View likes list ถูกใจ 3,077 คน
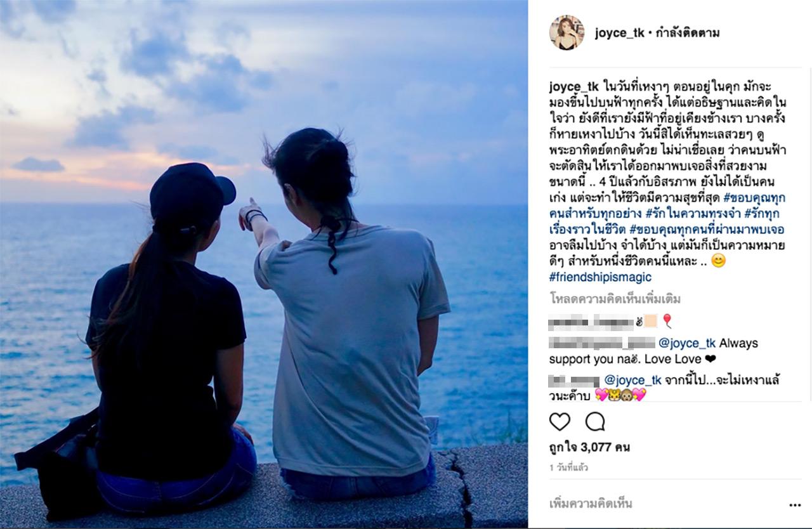The height and width of the screenshot is (529, 812). [x=589, y=448]
